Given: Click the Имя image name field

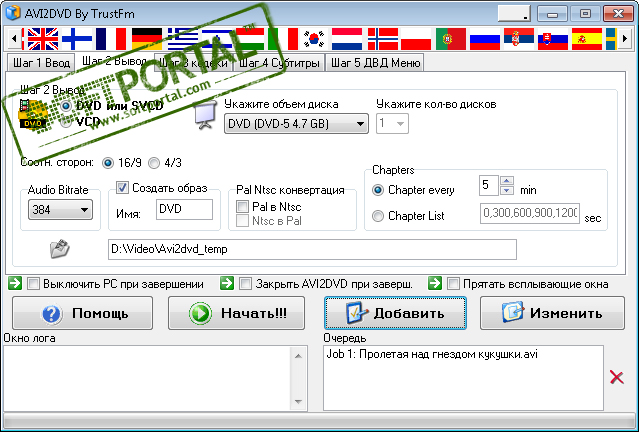Looking at the screenshot, I should tap(184, 209).
